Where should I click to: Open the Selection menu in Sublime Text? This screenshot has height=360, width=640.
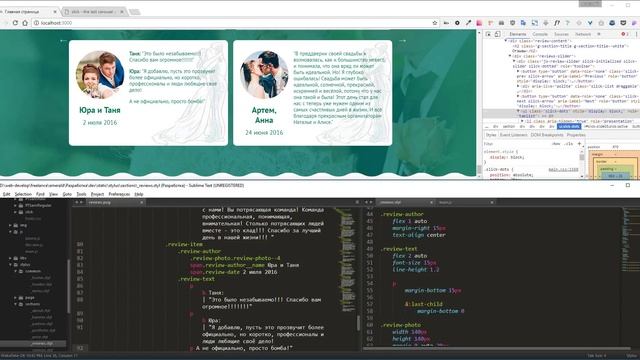tap(23, 194)
